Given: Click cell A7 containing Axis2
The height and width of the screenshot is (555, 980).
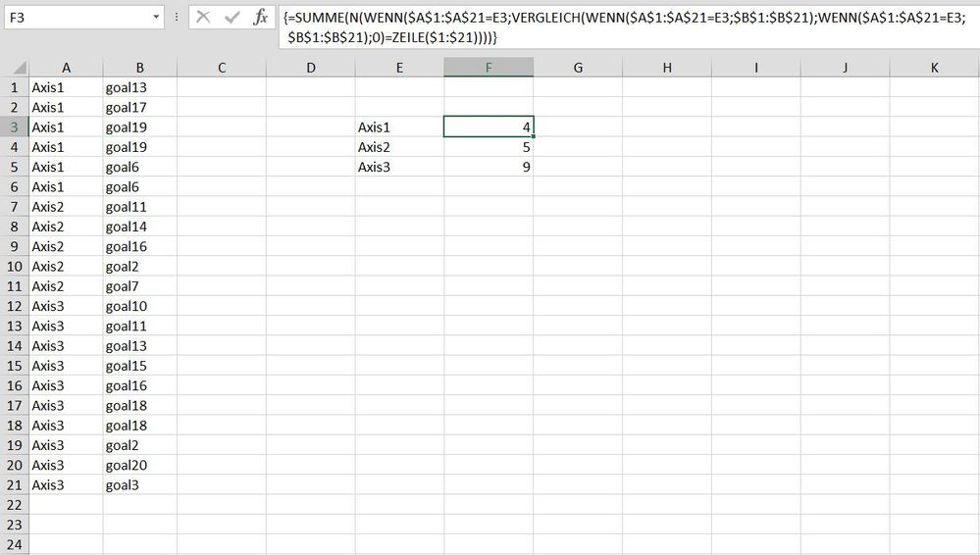Looking at the screenshot, I should 67,207.
